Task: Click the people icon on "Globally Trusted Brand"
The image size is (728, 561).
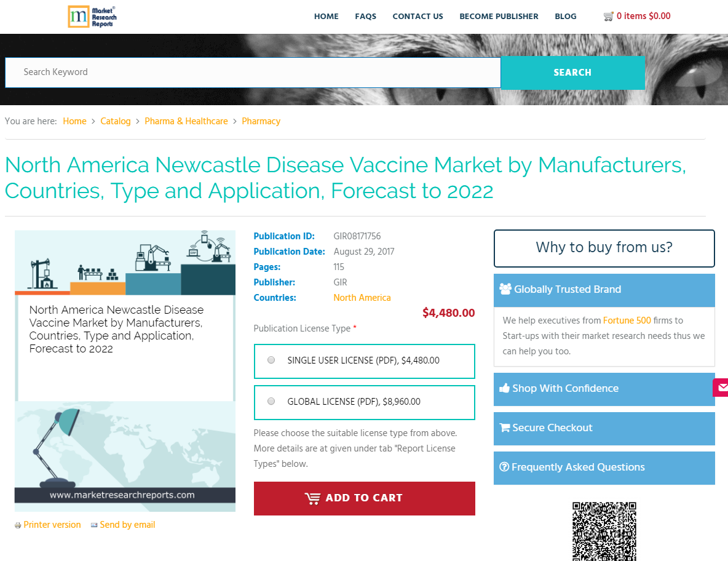Action: pyautogui.click(x=505, y=288)
